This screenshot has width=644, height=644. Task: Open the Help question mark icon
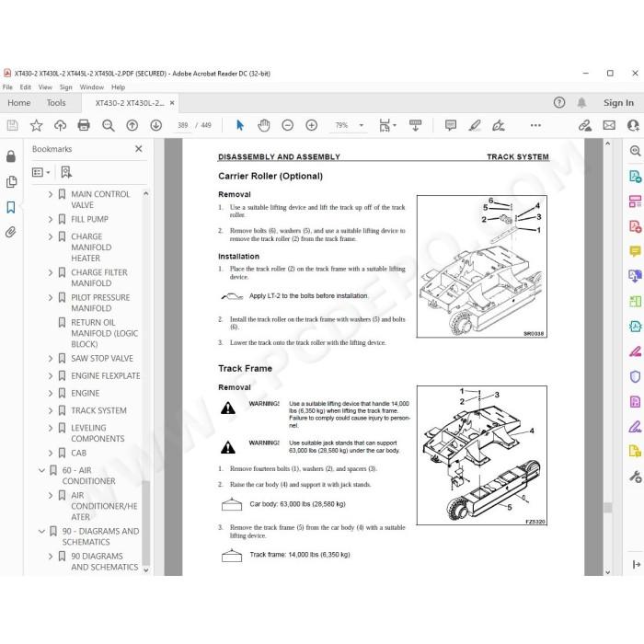(559, 103)
